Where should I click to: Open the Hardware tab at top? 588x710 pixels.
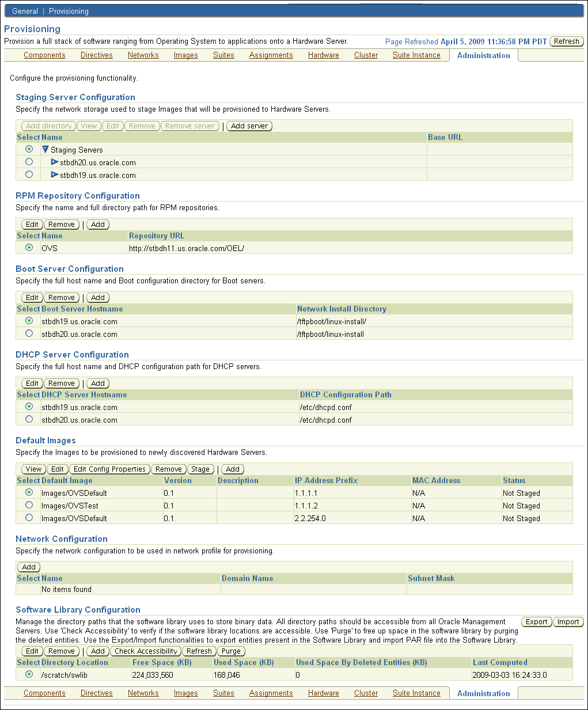324,55
